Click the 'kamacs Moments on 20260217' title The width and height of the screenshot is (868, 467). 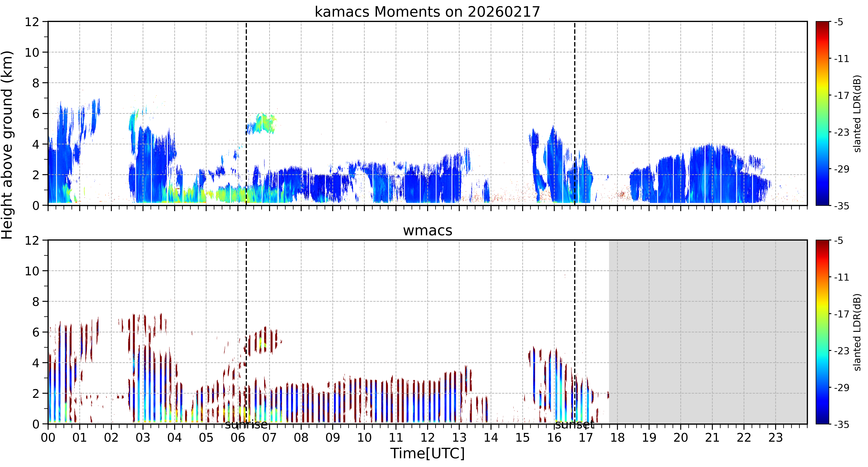427,12
